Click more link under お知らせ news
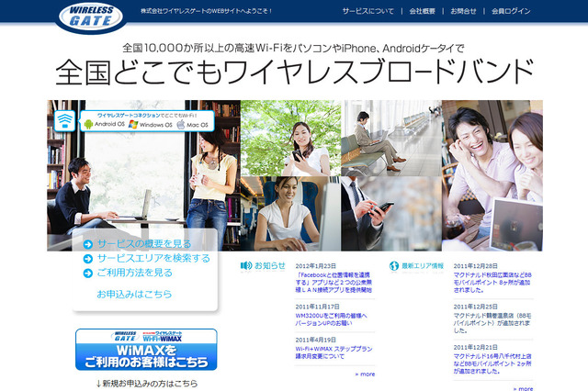The width and height of the screenshot is (588, 391). click(365, 374)
